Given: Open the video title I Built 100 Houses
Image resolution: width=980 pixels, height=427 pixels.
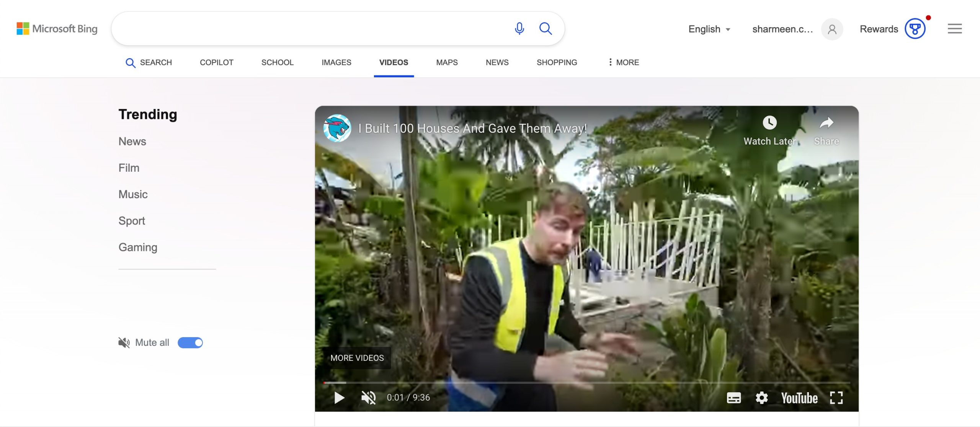Looking at the screenshot, I should tap(472, 129).
